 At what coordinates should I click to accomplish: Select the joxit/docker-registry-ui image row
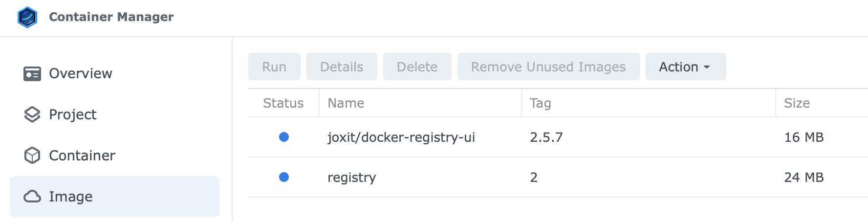pyautogui.click(x=558, y=137)
